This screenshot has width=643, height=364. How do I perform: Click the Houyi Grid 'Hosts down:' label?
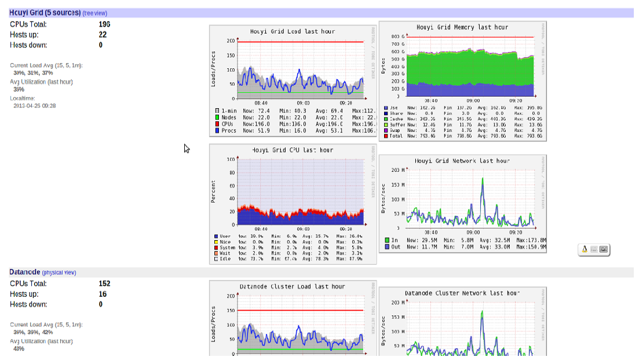click(28, 45)
